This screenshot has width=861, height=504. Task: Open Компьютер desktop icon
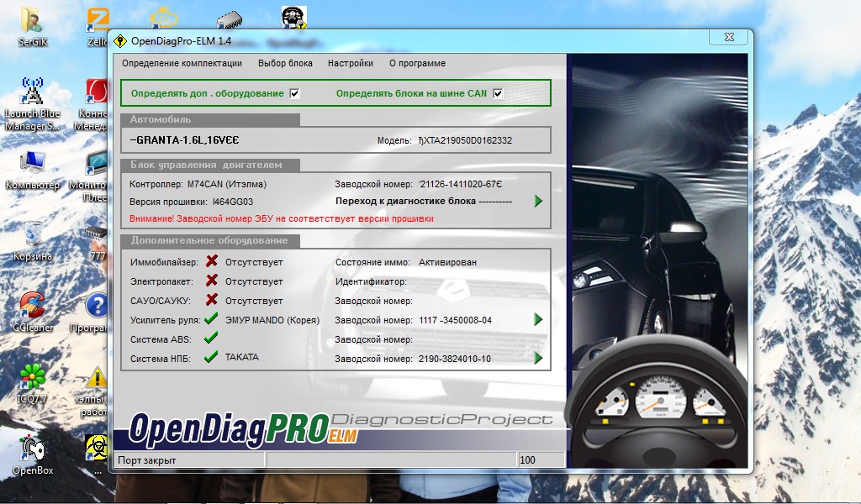click(33, 170)
